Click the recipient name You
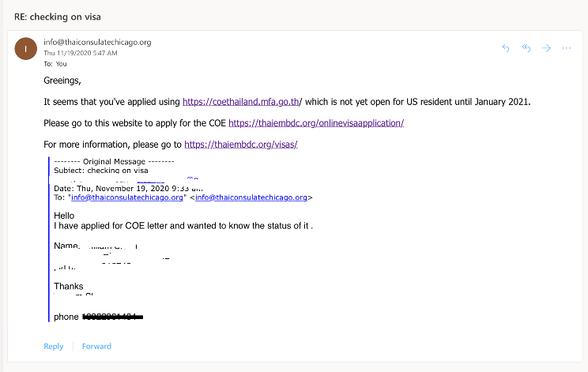Viewport: 588px width, 372px height. click(61, 64)
